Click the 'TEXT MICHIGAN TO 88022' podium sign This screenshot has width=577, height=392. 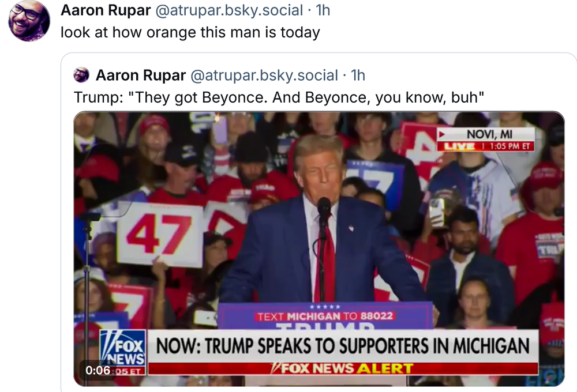point(325,316)
